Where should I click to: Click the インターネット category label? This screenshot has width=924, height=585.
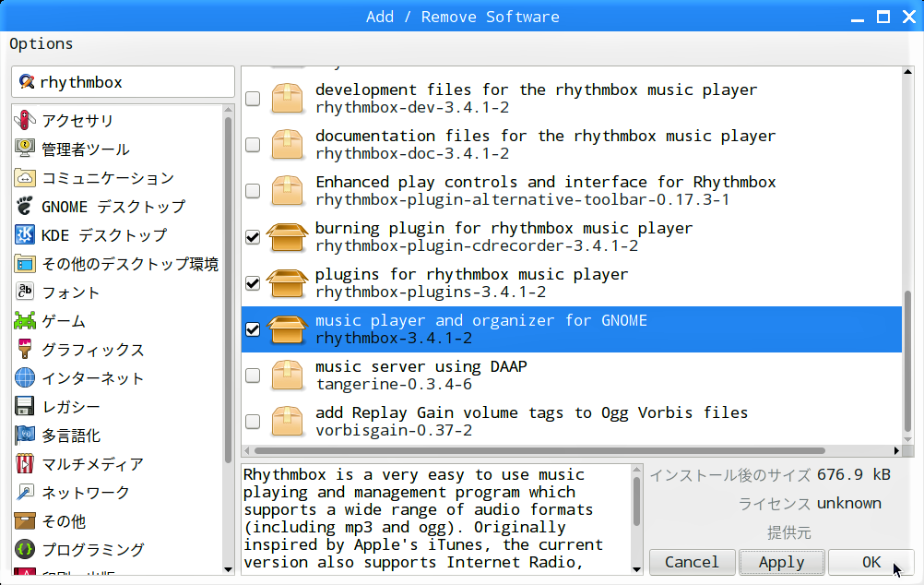point(92,378)
